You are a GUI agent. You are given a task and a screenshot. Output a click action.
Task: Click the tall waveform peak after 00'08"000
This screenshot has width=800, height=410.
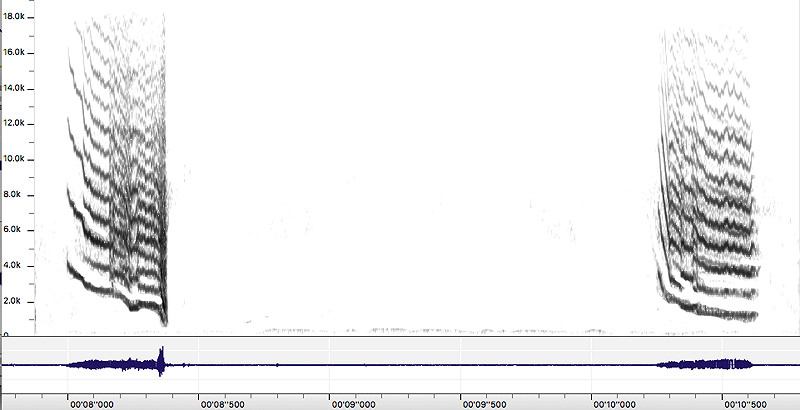point(160,360)
